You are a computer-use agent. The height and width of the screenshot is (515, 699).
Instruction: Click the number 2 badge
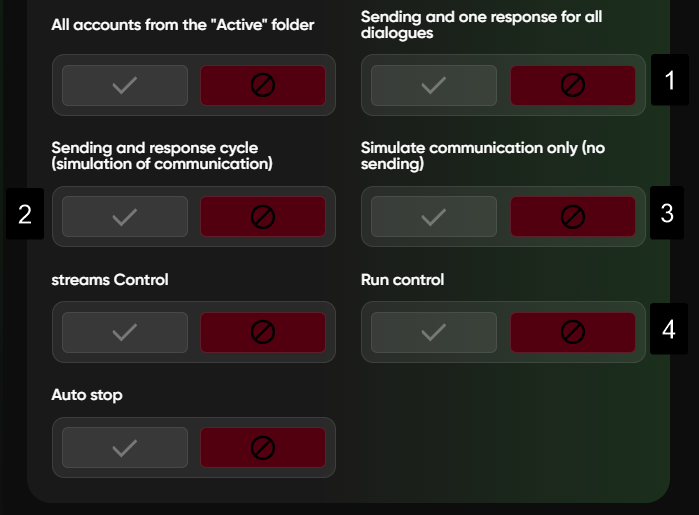[x=25, y=213]
